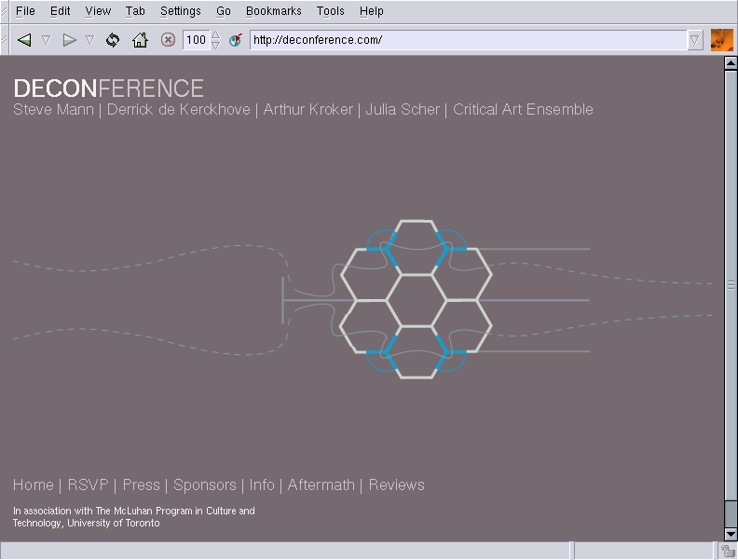Follow the RSVP link
The height and width of the screenshot is (560, 738).
89,485
